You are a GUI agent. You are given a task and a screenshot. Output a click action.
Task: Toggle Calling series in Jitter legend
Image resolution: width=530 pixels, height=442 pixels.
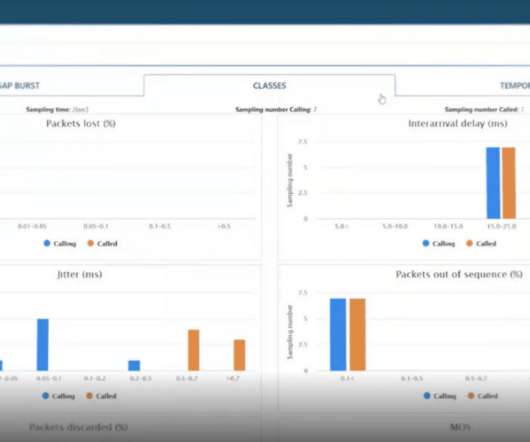(58, 396)
